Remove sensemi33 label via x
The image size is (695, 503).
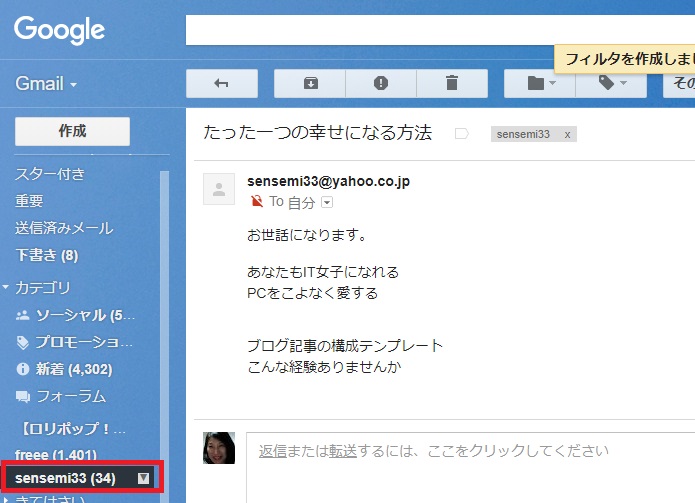point(567,135)
